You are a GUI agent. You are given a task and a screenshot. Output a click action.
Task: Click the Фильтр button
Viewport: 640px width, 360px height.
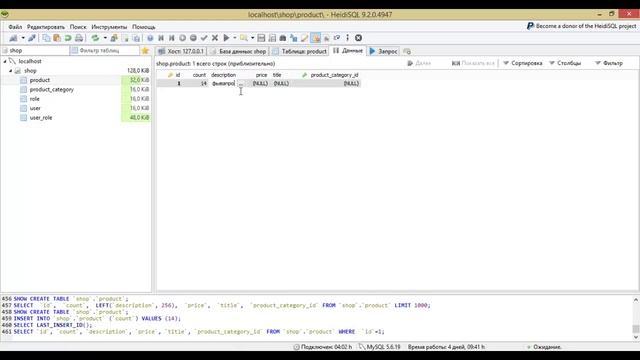click(609, 63)
